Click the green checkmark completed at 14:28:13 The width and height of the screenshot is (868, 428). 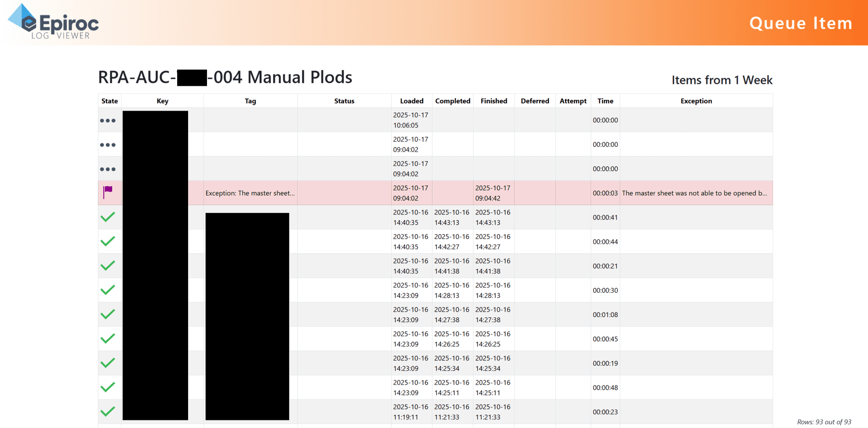pos(108,290)
